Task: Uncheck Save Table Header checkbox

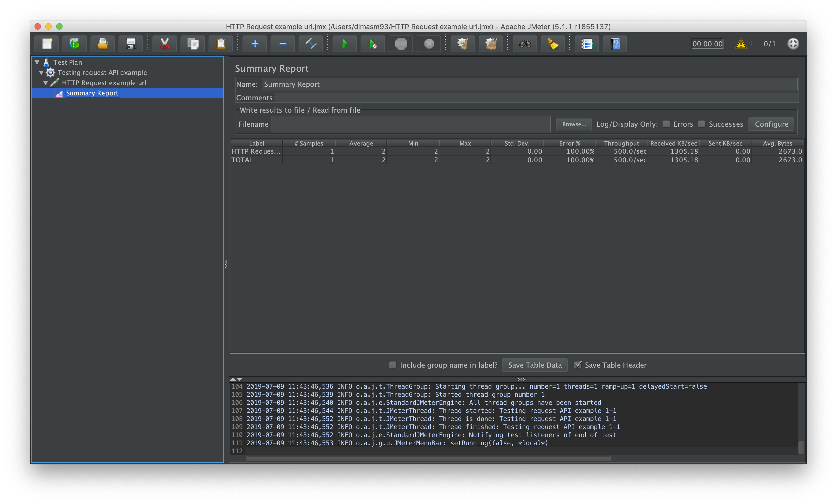Action: (578, 365)
